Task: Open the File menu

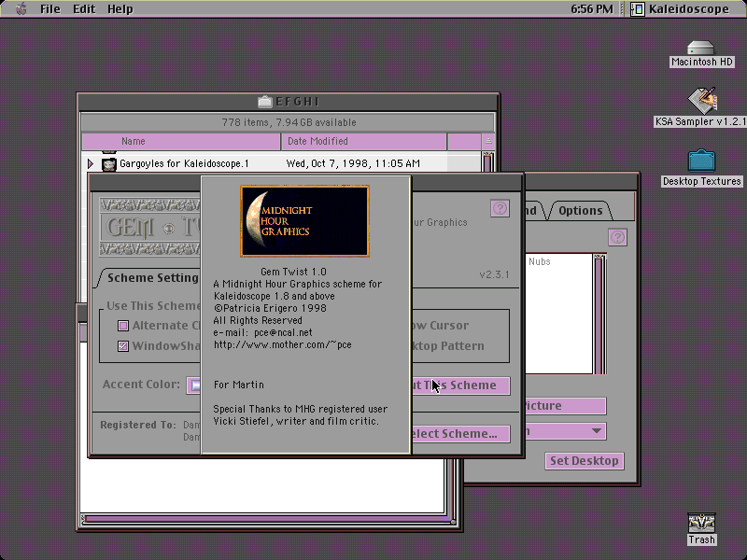Action: pyautogui.click(x=50, y=9)
